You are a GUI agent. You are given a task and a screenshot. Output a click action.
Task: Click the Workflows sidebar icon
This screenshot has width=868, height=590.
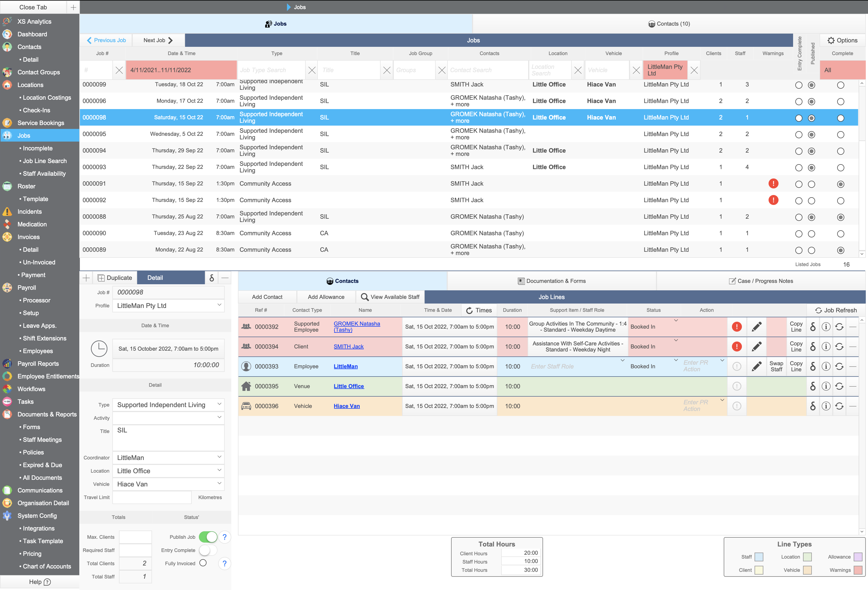7,389
